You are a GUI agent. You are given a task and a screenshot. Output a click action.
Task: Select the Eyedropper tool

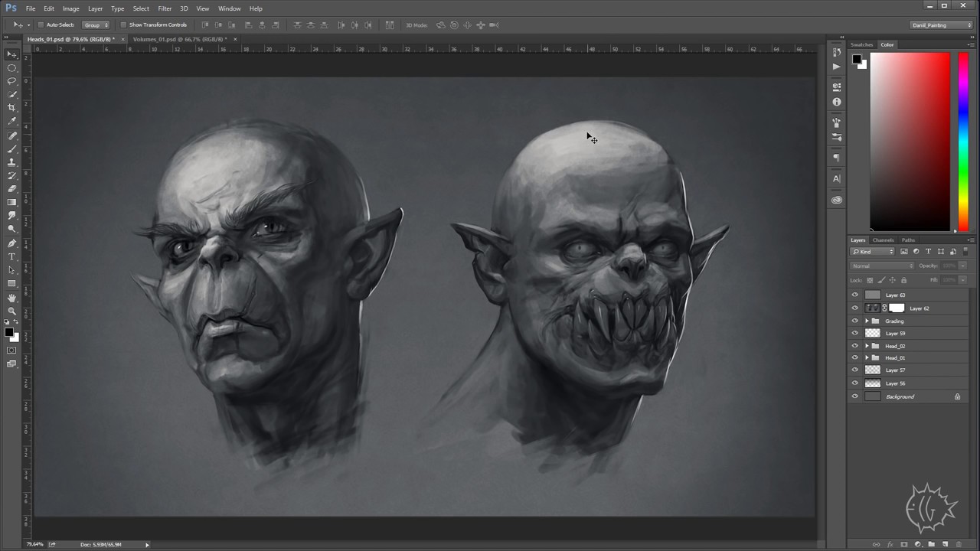(x=11, y=121)
